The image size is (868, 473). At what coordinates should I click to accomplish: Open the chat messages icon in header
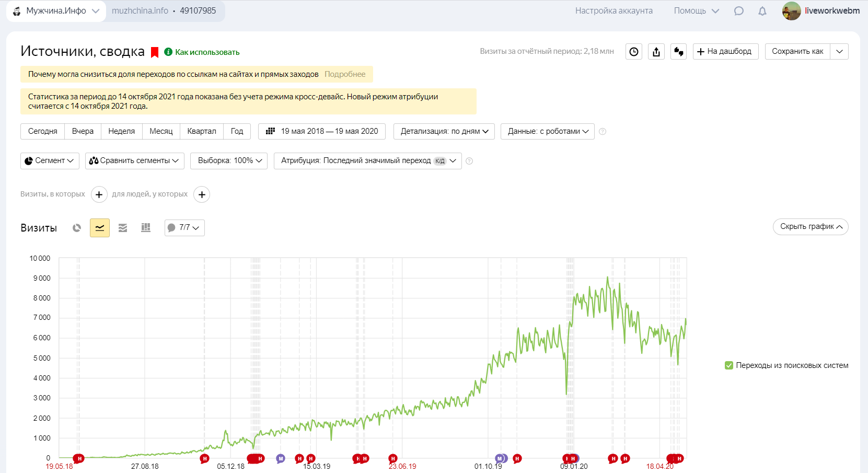click(x=738, y=11)
